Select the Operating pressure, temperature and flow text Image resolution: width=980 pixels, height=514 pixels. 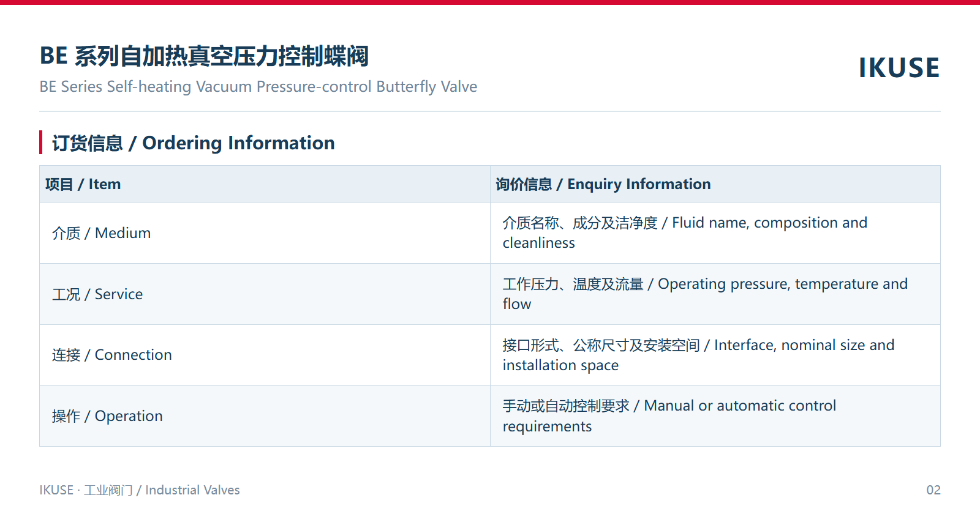[705, 294]
